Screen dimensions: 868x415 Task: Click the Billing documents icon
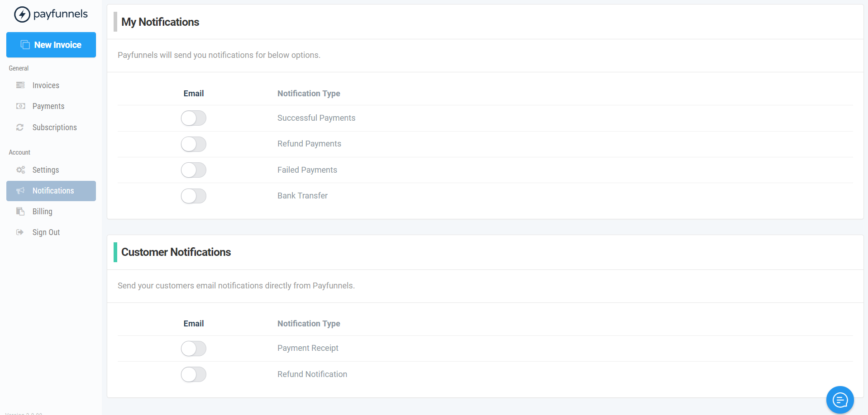pos(20,212)
